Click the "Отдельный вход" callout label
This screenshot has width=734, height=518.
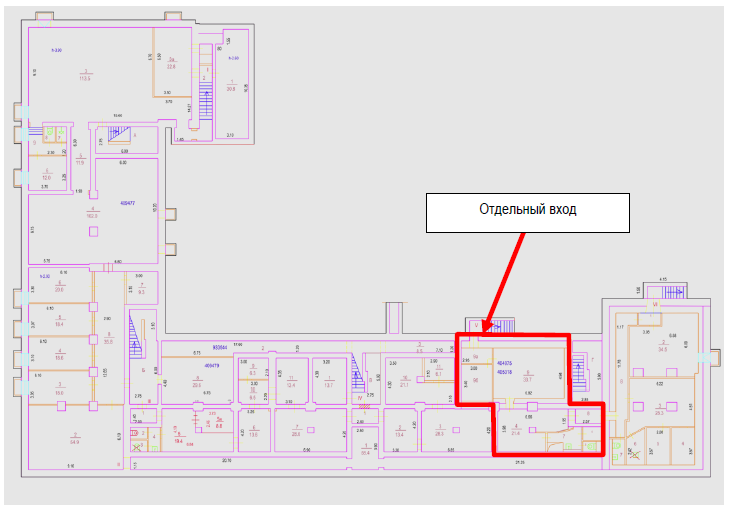click(526, 211)
